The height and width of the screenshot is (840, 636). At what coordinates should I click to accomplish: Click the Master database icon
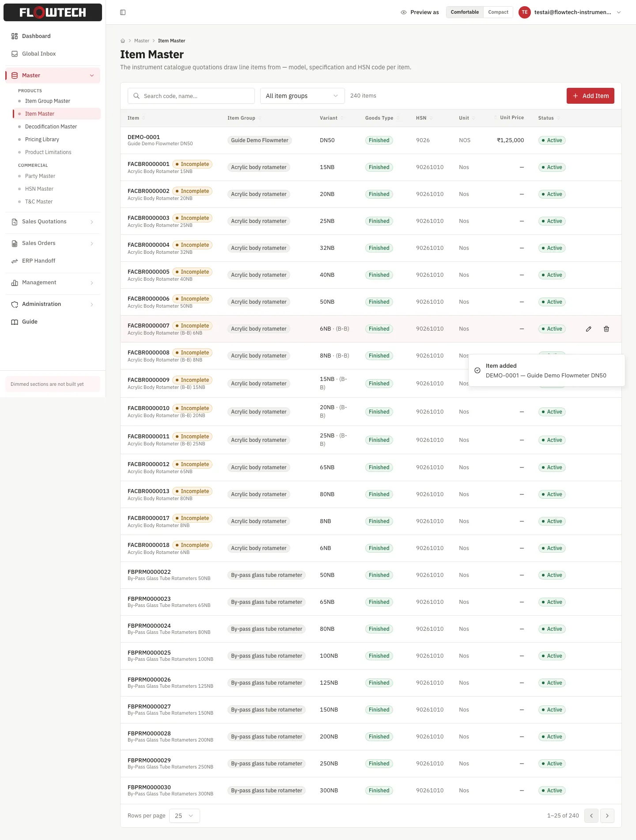tap(15, 75)
